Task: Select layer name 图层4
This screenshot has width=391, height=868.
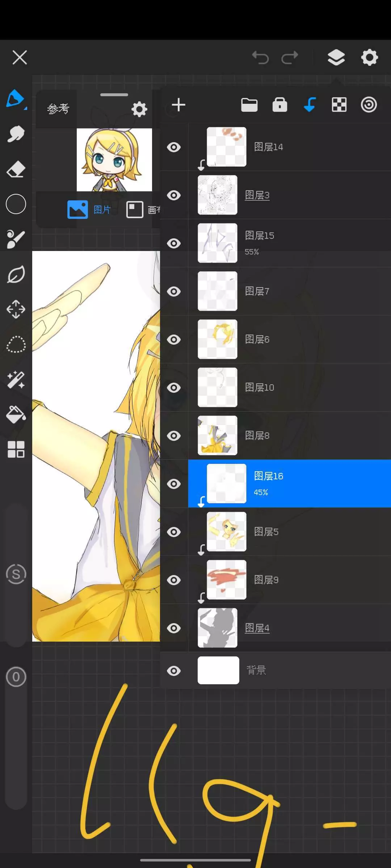Action: tap(257, 628)
